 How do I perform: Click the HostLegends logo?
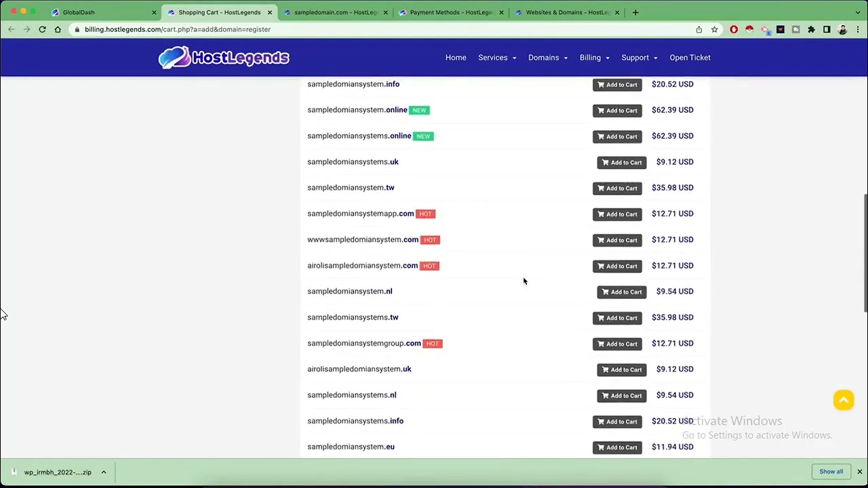click(x=224, y=58)
